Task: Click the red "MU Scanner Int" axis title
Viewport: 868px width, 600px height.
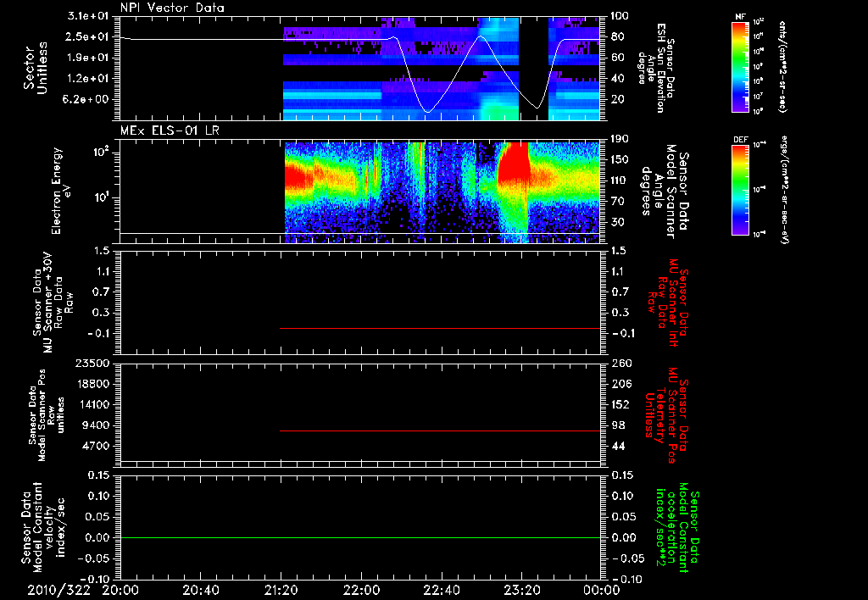Action: pos(668,303)
